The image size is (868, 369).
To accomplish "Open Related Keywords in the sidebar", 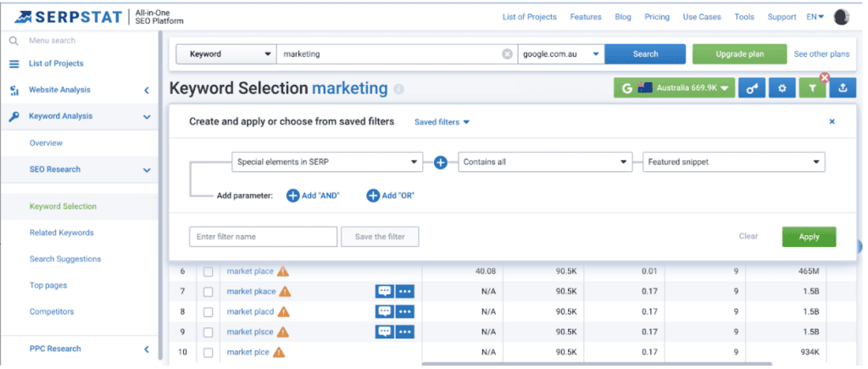I will [61, 232].
